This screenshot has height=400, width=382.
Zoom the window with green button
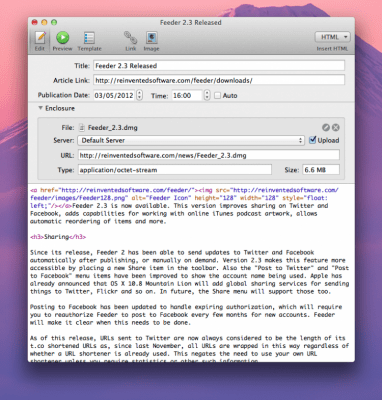coord(54,22)
